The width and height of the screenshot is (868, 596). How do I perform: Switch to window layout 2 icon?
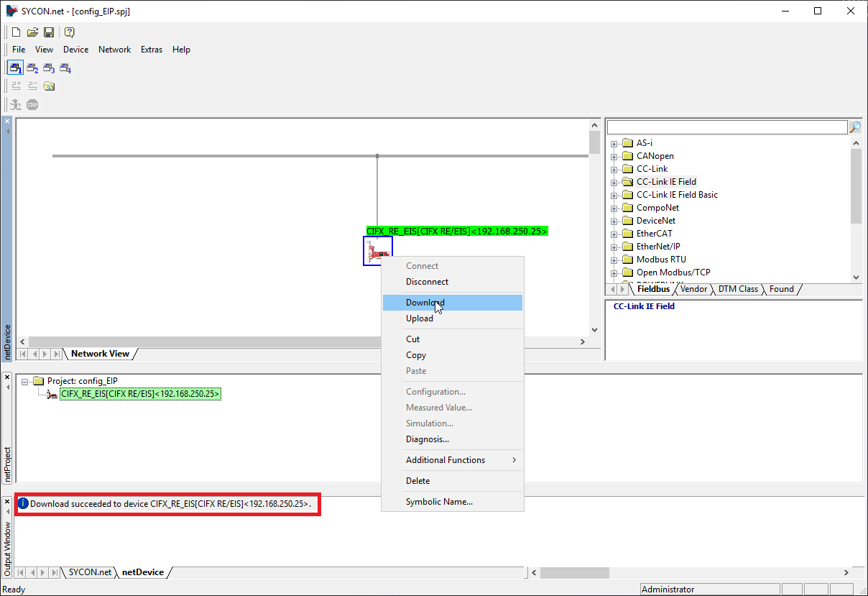click(x=32, y=69)
